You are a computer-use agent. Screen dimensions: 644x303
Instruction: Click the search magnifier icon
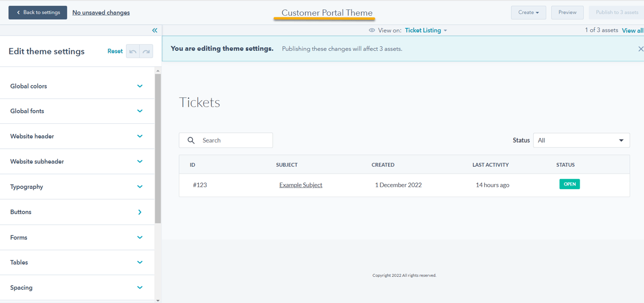pos(191,140)
